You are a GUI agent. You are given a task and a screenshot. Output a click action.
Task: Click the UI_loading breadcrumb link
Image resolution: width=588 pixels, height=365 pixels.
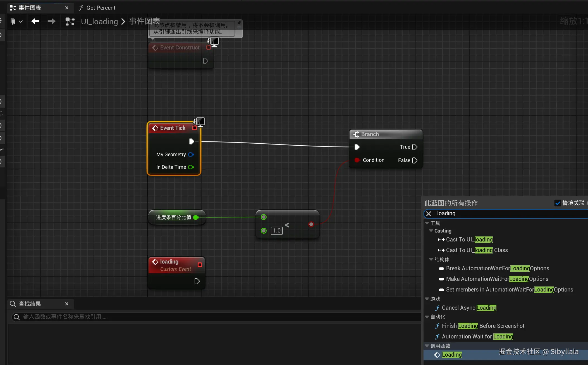pyautogui.click(x=99, y=22)
